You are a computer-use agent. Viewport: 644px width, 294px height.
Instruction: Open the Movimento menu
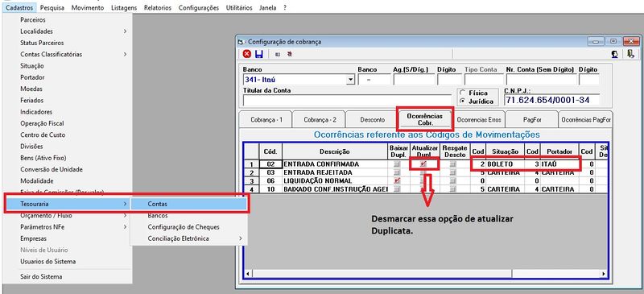pyautogui.click(x=88, y=7)
